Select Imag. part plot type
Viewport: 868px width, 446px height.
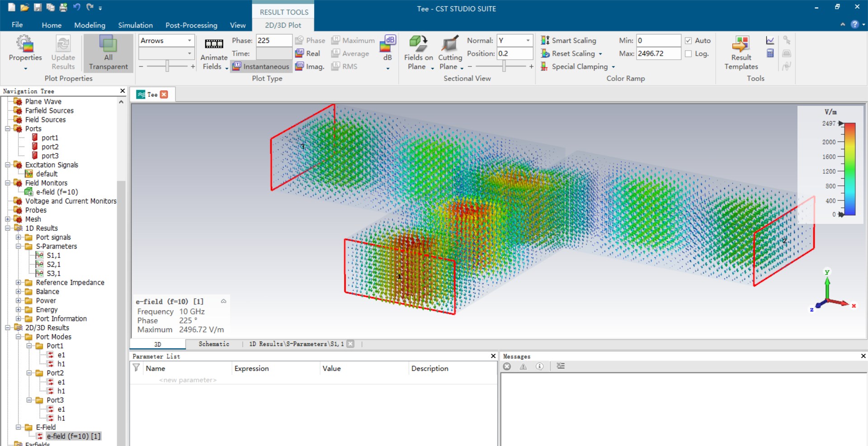[310, 66]
